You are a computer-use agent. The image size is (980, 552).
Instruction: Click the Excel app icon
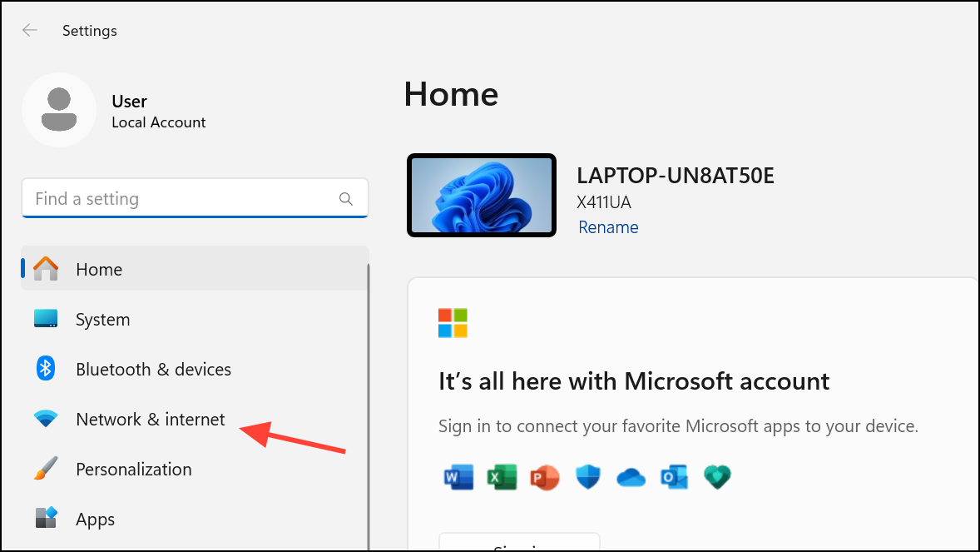(502, 476)
